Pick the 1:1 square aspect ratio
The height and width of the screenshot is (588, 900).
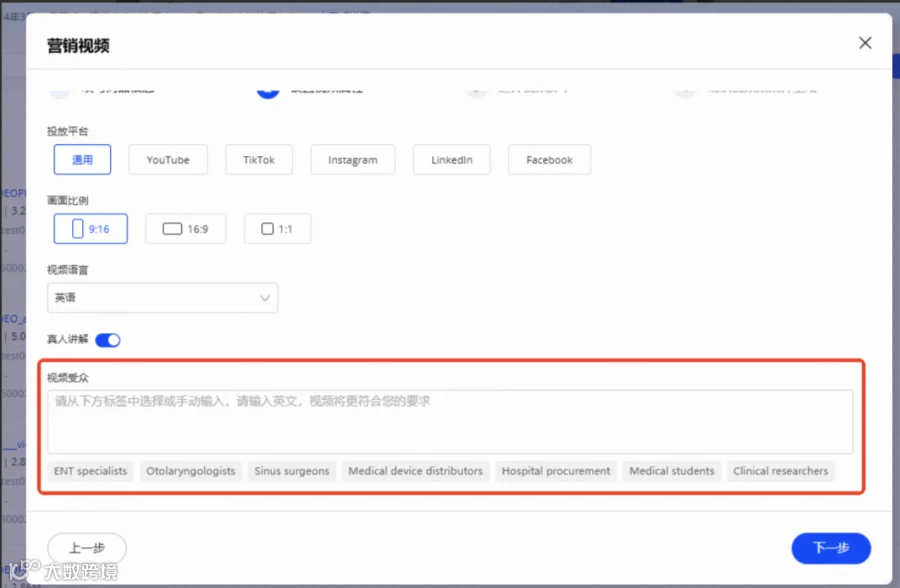click(277, 229)
